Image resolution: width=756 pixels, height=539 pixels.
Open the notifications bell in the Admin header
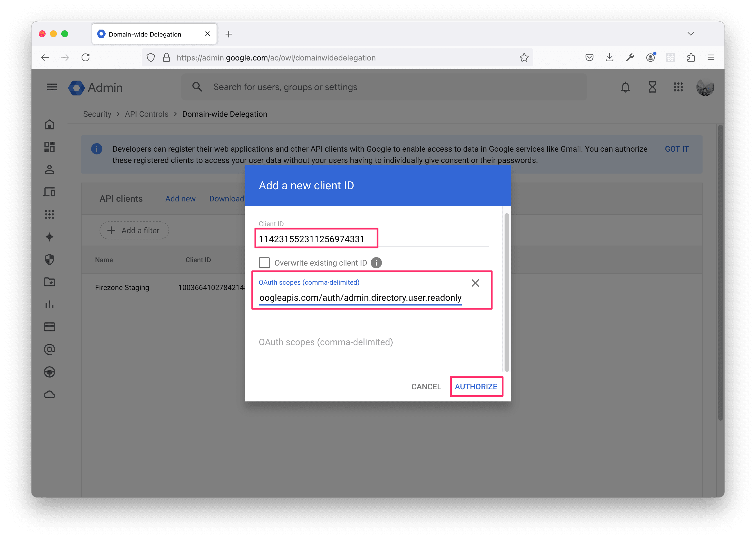625,87
